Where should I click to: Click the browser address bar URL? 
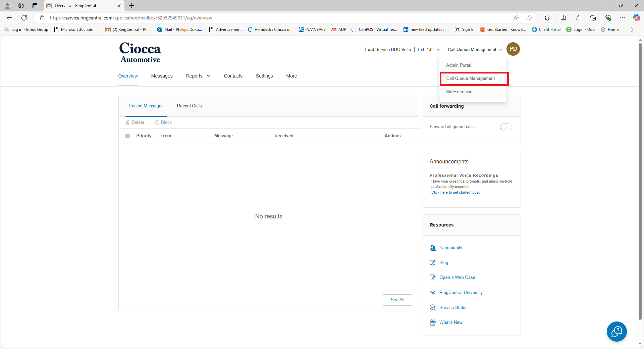(131, 18)
